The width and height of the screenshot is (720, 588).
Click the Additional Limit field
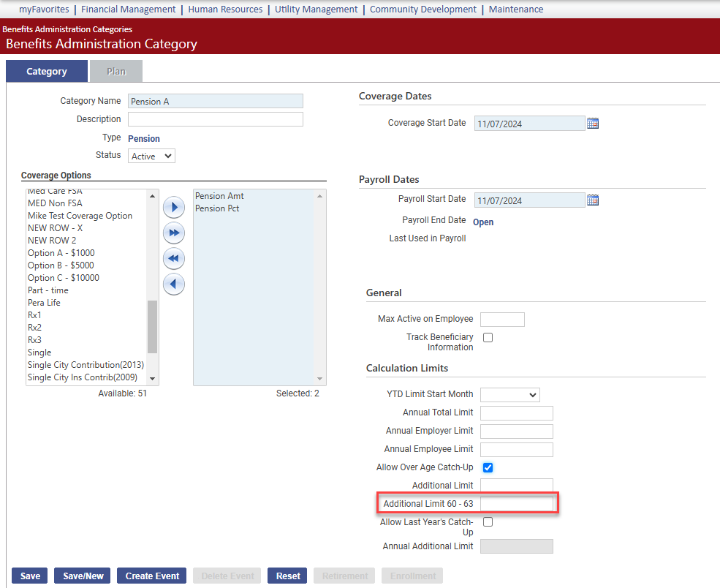click(517, 486)
